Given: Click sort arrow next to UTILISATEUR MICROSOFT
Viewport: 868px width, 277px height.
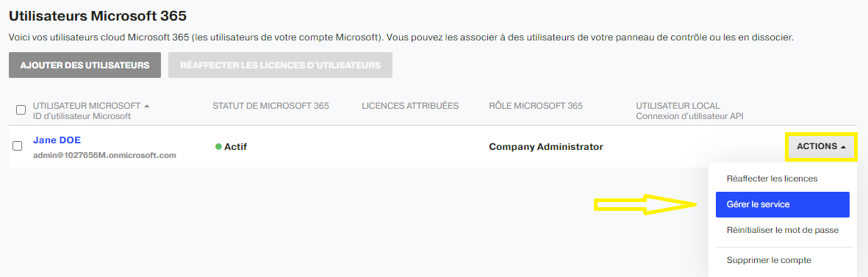Looking at the screenshot, I should point(147,106).
